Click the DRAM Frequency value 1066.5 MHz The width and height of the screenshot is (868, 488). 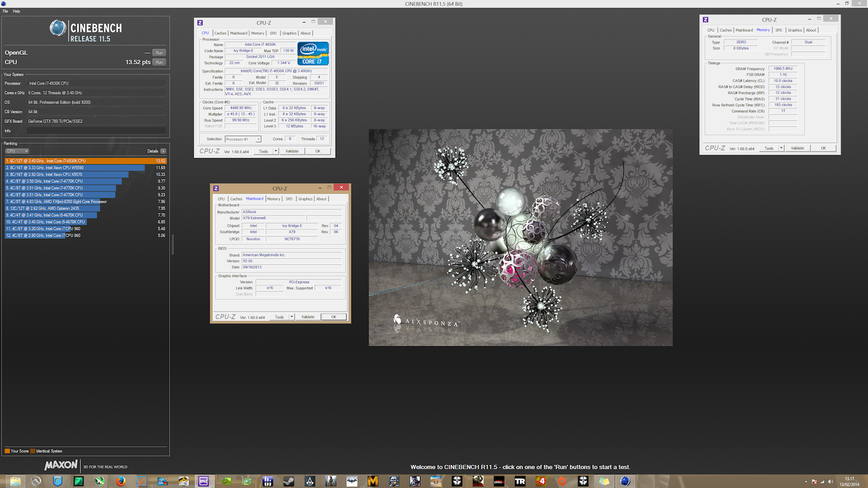click(x=783, y=68)
